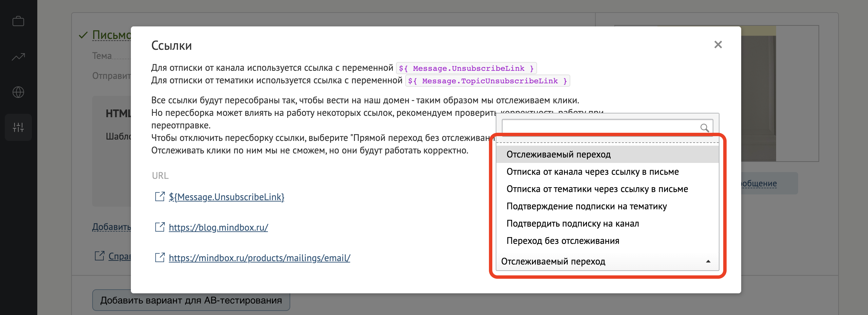Open the https://blog.mindbox.ru/ link
868x315 pixels.
[218, 228]
